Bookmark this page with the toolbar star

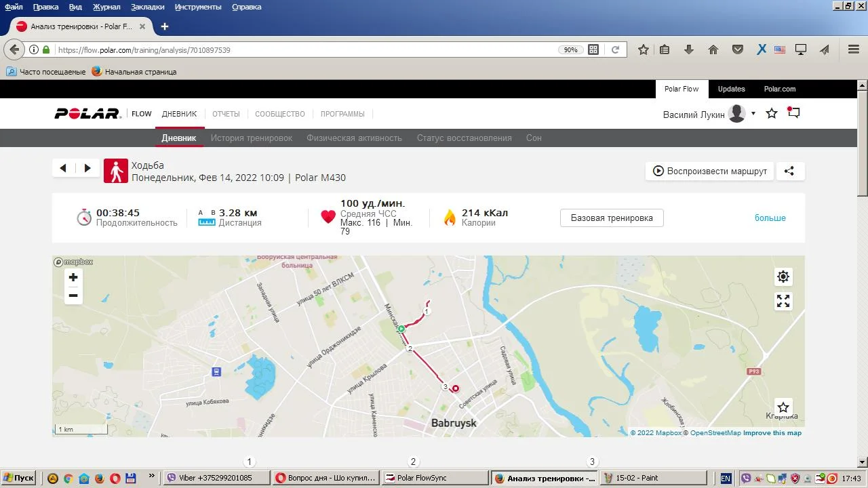click(644, 49)
